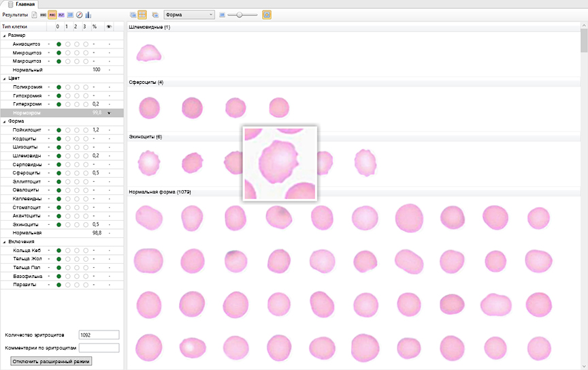
Task: Click the bar chart icon in results toolbar
Action: pyautogui.click(x=88, y=14)
